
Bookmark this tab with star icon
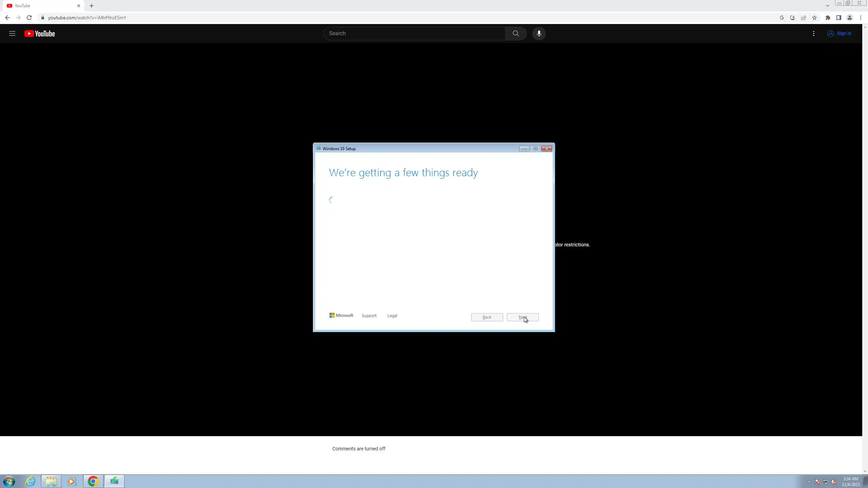click(x=814, y=18)
